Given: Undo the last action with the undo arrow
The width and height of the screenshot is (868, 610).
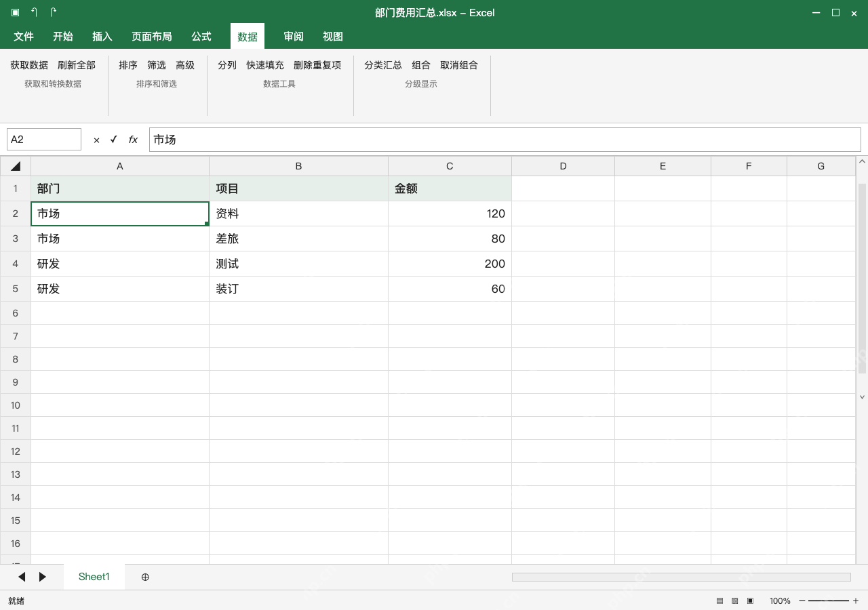Looking at the screenshot, I should click(35, 12).
